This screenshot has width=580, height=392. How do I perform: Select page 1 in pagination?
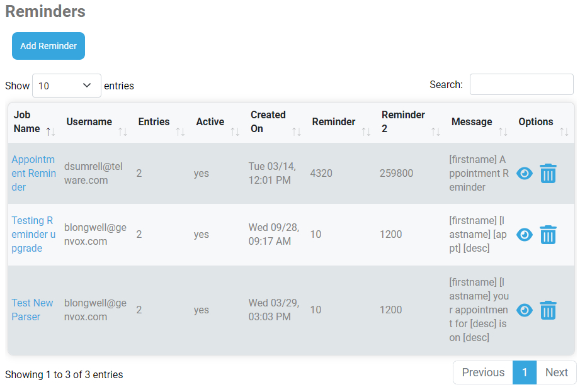[524, 372]
